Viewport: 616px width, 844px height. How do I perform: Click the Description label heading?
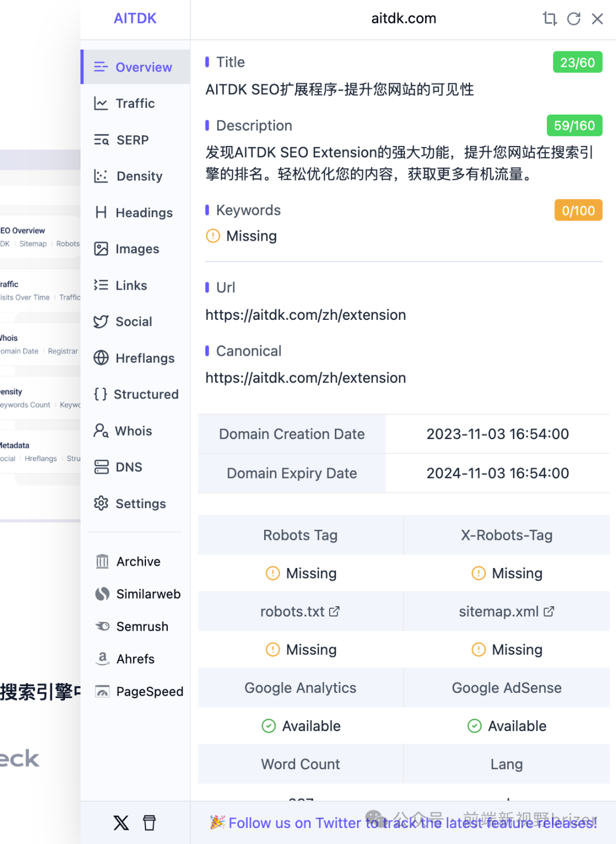[x=254, y=125]
